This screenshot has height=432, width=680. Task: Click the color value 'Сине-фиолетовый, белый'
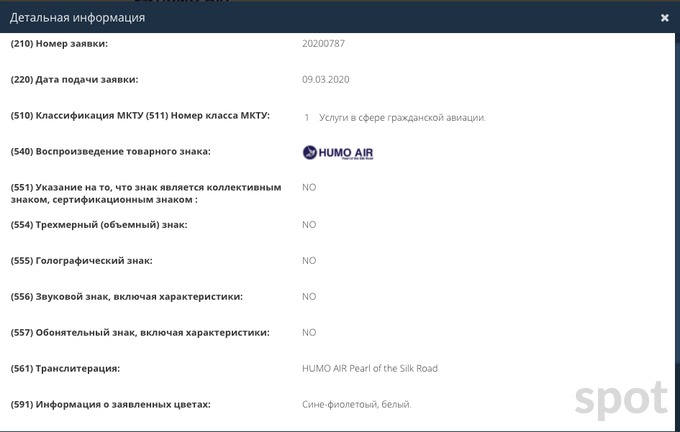(x=356, y=404)
